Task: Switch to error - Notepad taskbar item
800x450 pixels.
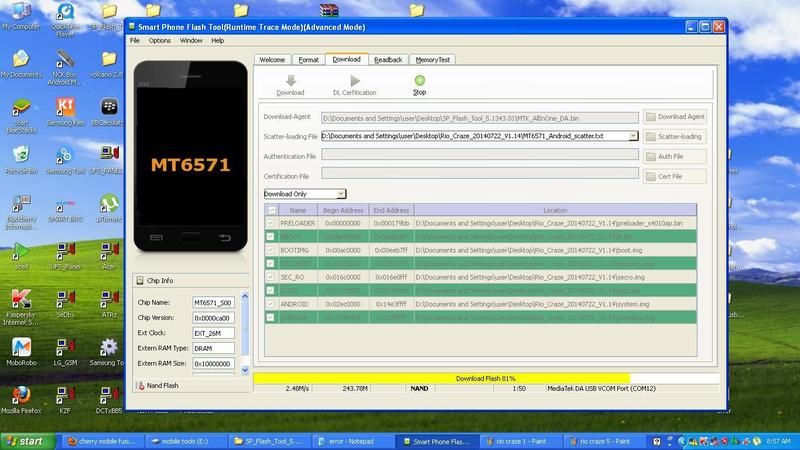Action: [x=351, y=441]
